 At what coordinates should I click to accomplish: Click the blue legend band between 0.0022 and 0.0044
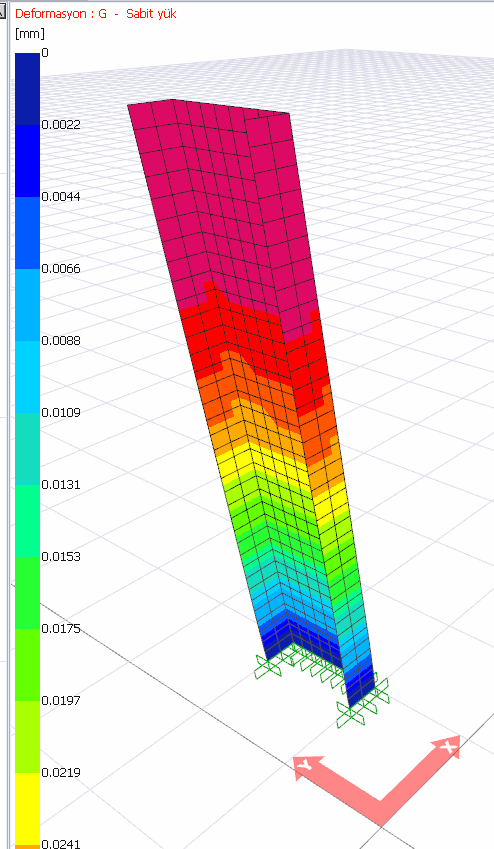[x=27, y=161]
